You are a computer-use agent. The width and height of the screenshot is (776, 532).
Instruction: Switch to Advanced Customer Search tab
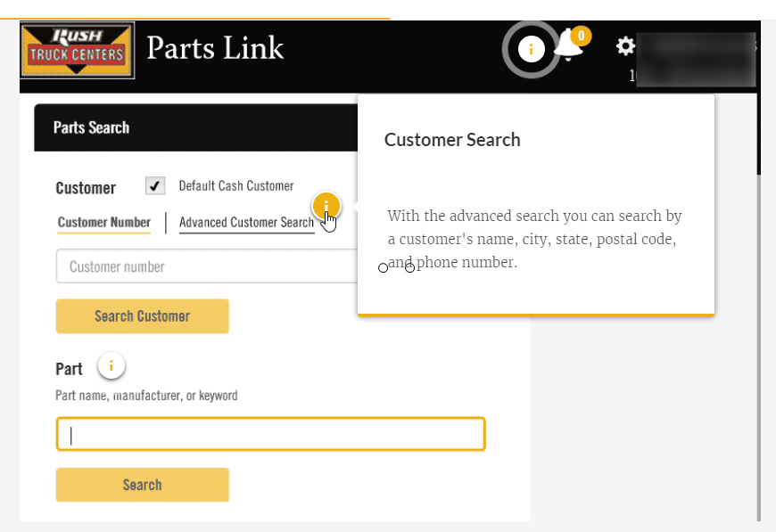pos(246,223)
